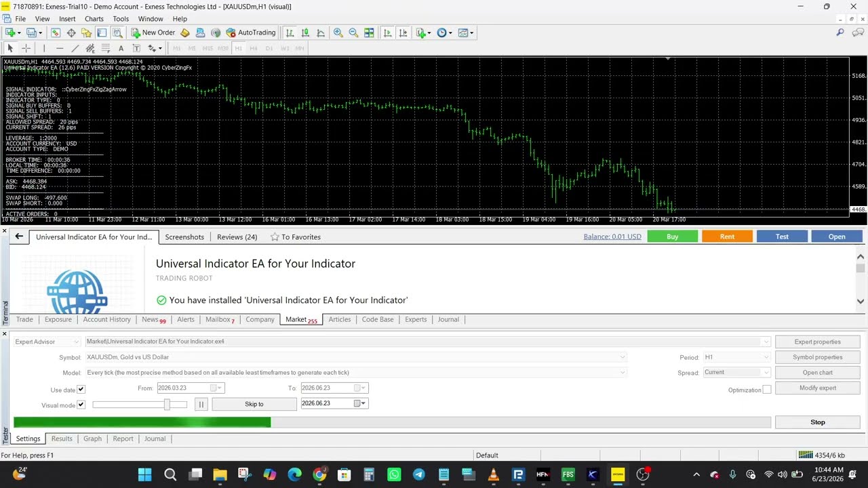Toggle the Strategy Tester toolbar icon
Image resolution: width=868 pixels, height=488 pixels.
(117, 33)
